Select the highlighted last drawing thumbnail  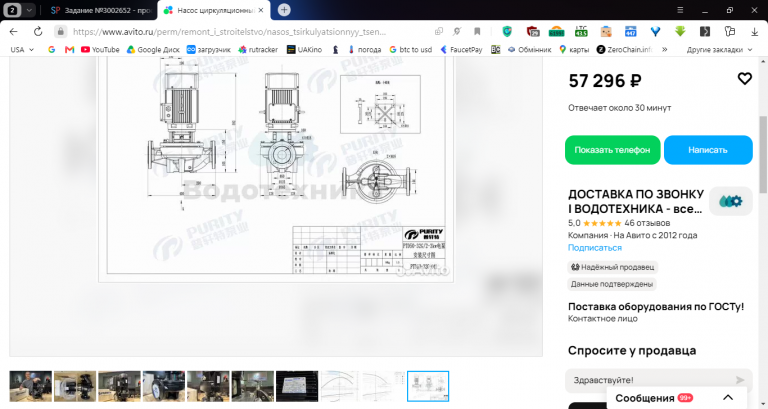tap(428, 386)
